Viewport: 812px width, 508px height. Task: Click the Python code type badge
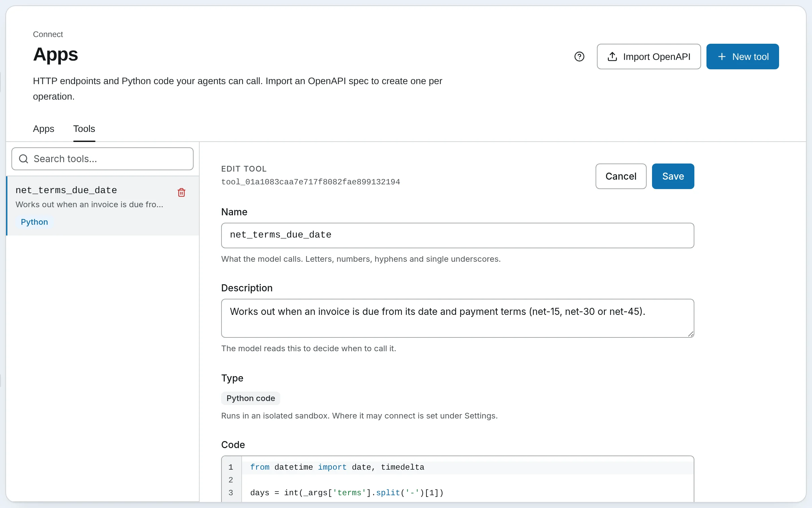click(x=251, y=398)
